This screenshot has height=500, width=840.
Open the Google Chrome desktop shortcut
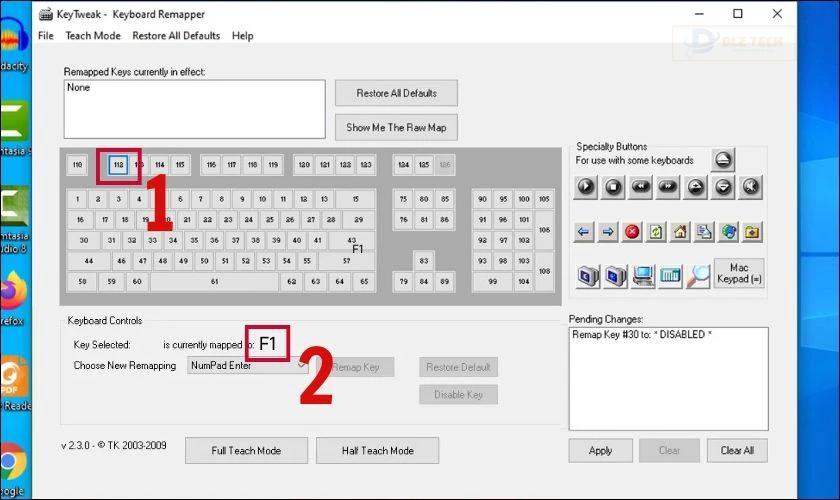(13, 470)
